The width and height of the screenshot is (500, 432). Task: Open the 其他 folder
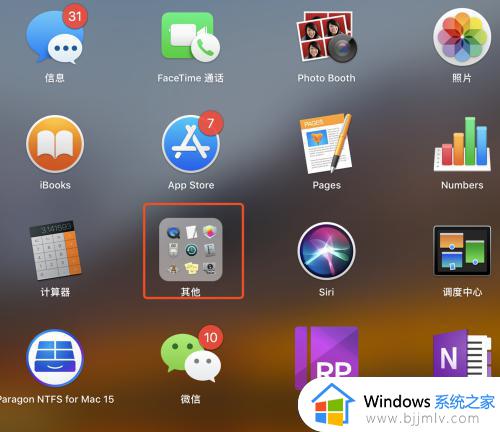[191, 250]
